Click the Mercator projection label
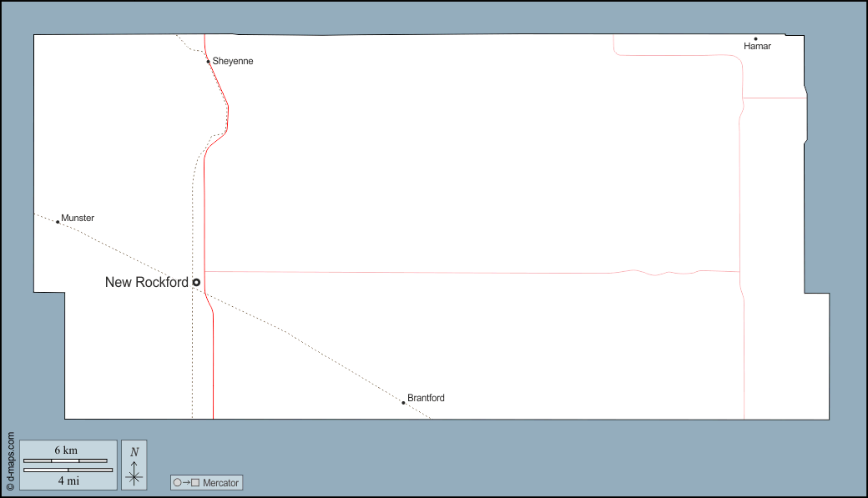This screenshot has height=498, width=868. (x=220, y=483)
